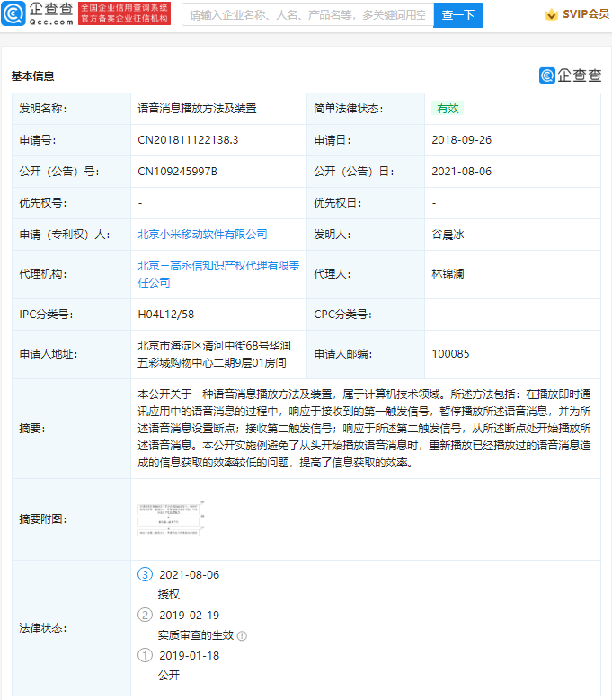Focus the company name search field
The image size is (612, 700).
[307, 15]
